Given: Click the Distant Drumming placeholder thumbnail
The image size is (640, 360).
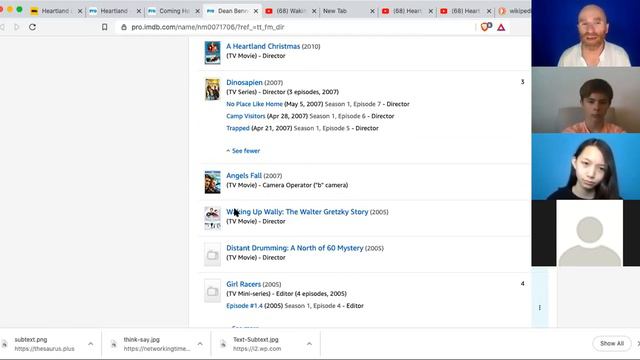Looking at the screenshot, I should (212, 255).
